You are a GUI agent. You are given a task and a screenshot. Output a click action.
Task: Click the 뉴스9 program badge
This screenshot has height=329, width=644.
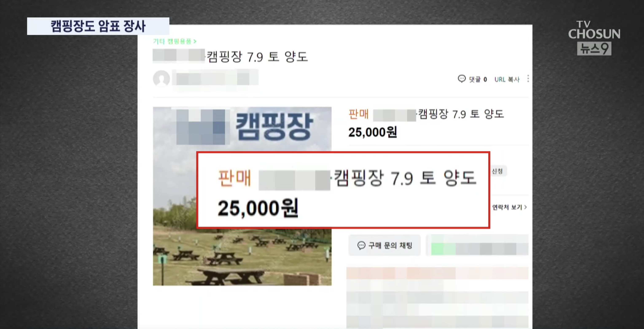pos(594,49)
